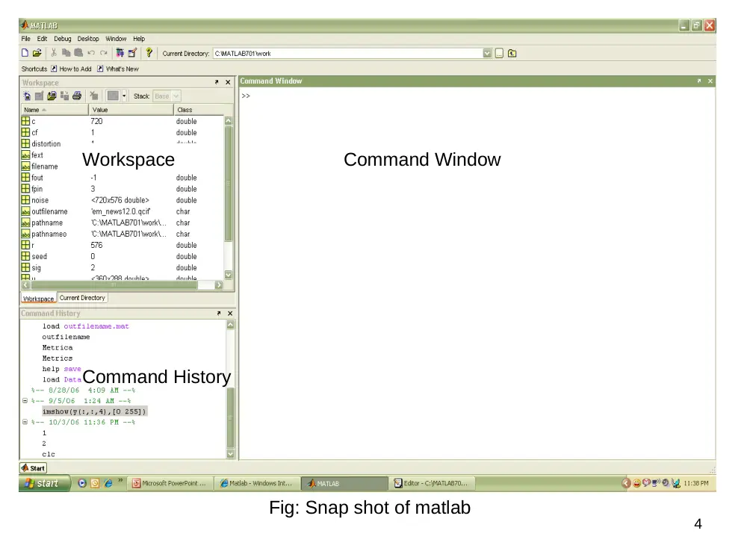The width and height of the screenshot is (747, 560).
Task: Click Workspace horizontal scrollbar right arrow
Action: (219, 285)
